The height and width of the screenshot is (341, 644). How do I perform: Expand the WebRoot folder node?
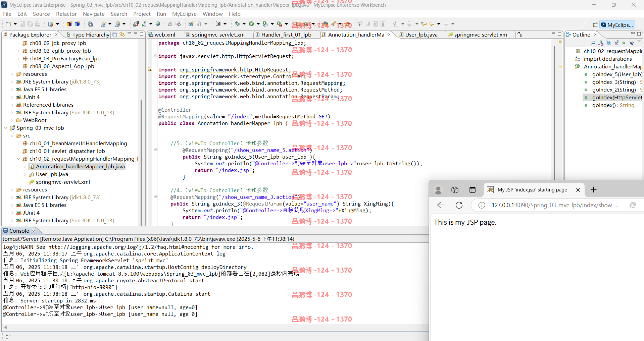click(12, 120)
